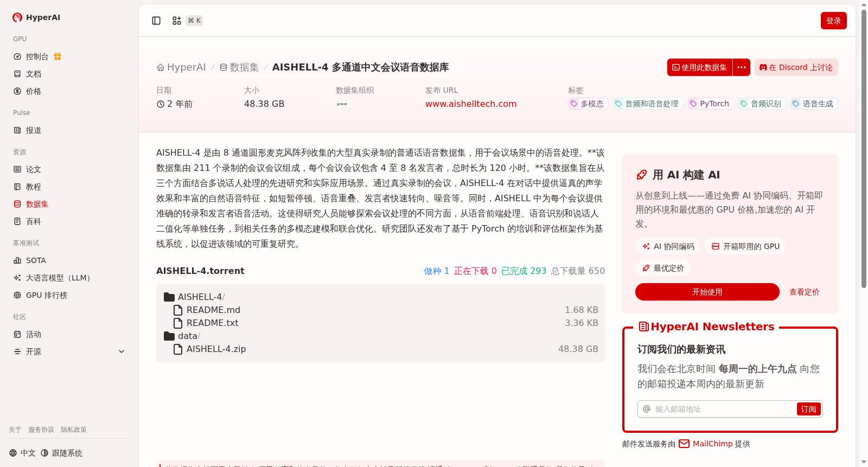The height and width of the screenshot is (467, 868).
Task: Click the 开箱即用的 GPU chip
Action: point(745,246)
